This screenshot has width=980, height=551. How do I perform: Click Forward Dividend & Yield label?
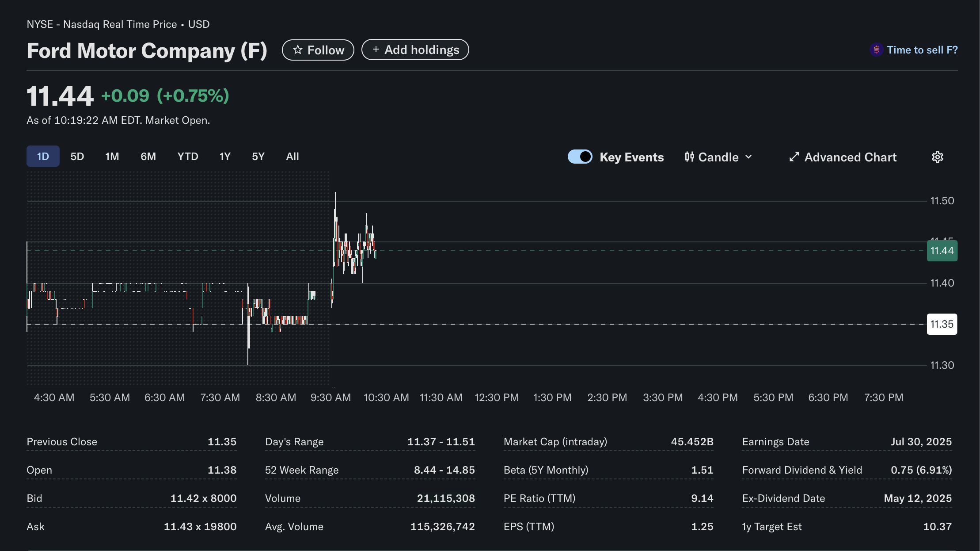802,470
